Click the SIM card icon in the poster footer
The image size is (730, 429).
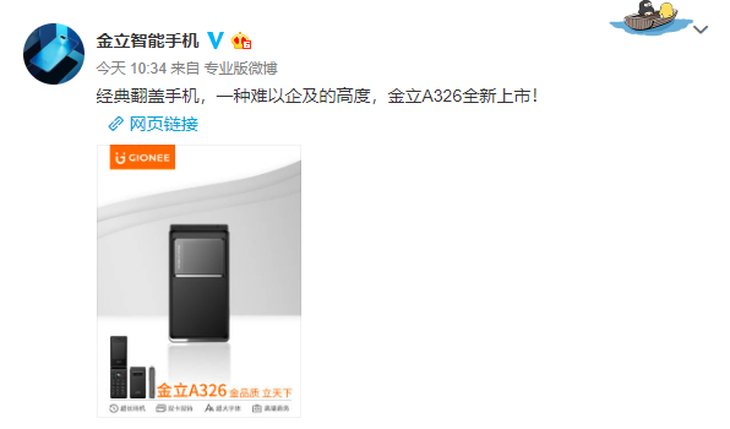[x=161, y=409]
